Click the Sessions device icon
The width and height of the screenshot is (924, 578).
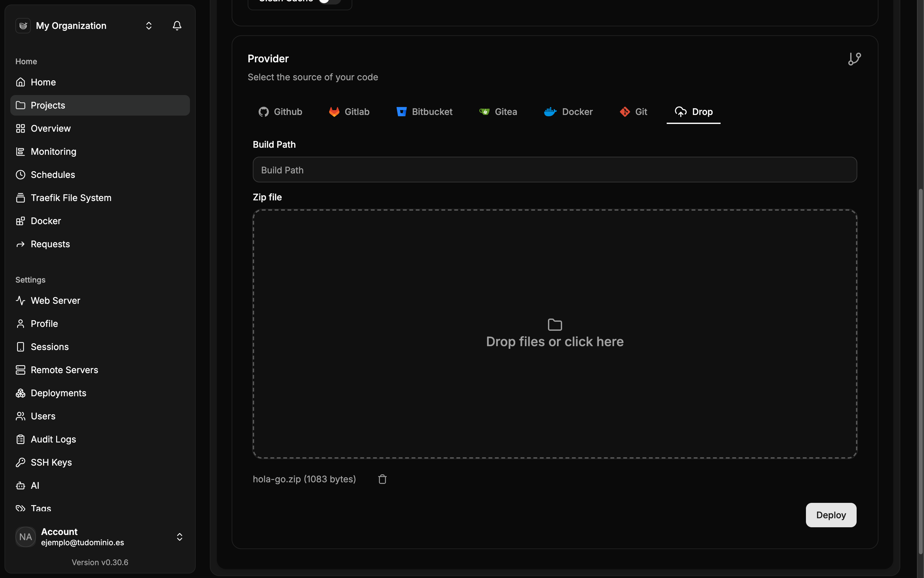click(21, 347)
